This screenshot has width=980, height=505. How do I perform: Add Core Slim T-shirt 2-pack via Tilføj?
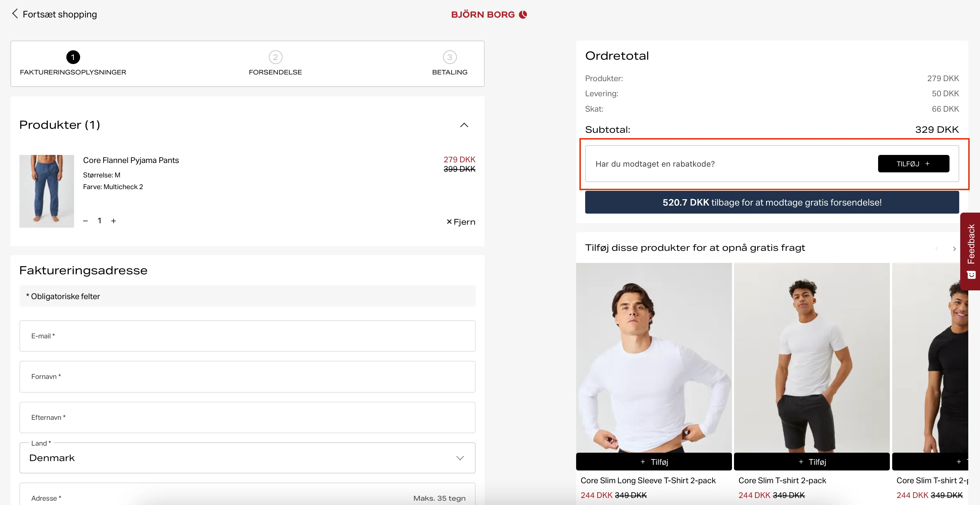coord(811,462)
